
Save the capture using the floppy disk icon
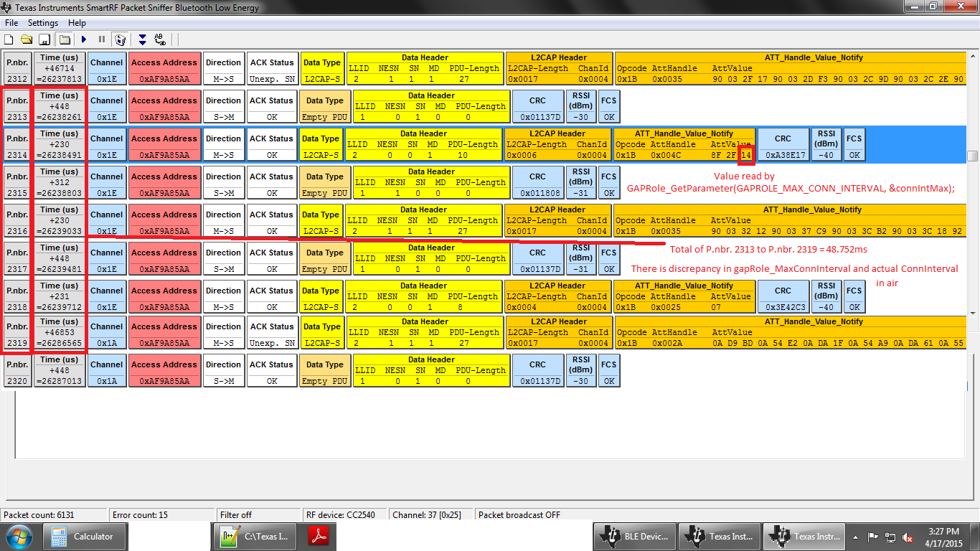[44, 39]
